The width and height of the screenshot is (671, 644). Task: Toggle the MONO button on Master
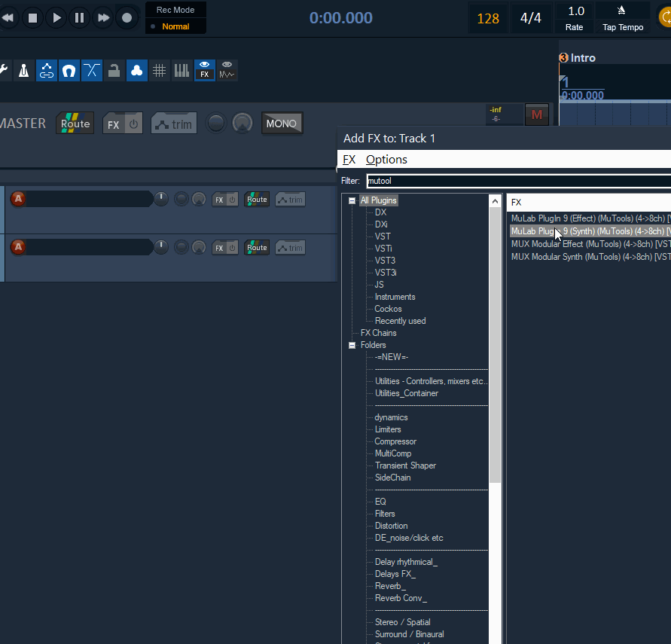click(282, 124)
